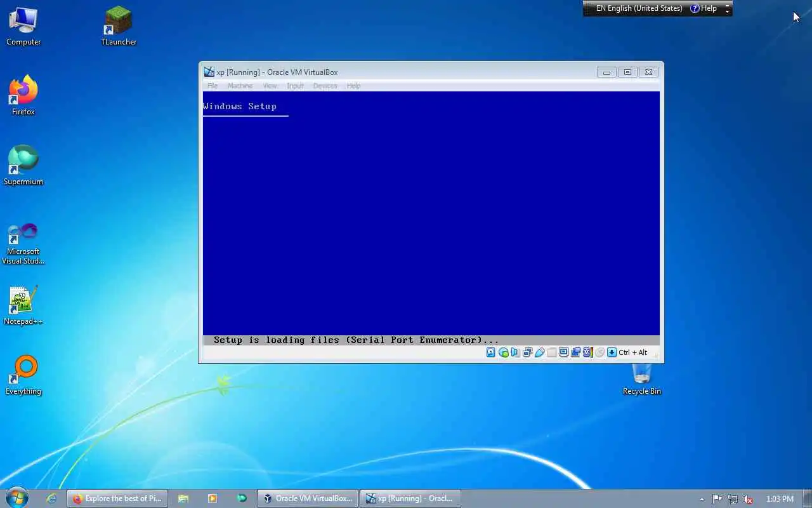Open the Windows Start menu orb
Viewport: 812px width, 508px height.
coord(16,498)
